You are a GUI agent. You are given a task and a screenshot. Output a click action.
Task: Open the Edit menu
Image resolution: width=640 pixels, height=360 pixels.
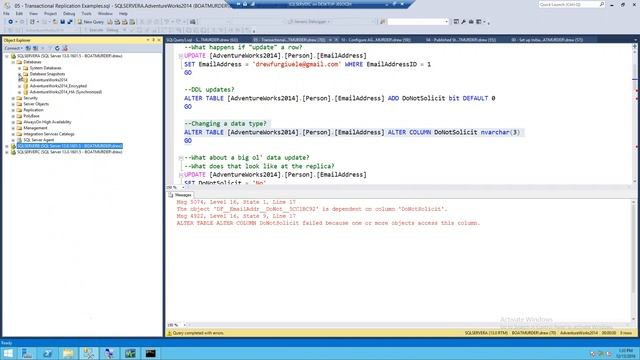(19, 13)
